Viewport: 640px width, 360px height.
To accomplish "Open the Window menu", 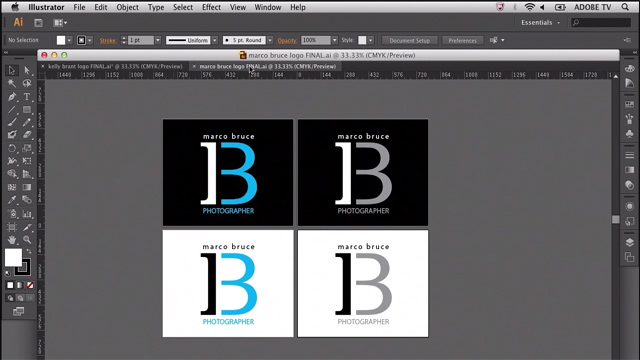I will tap(268, 7).
